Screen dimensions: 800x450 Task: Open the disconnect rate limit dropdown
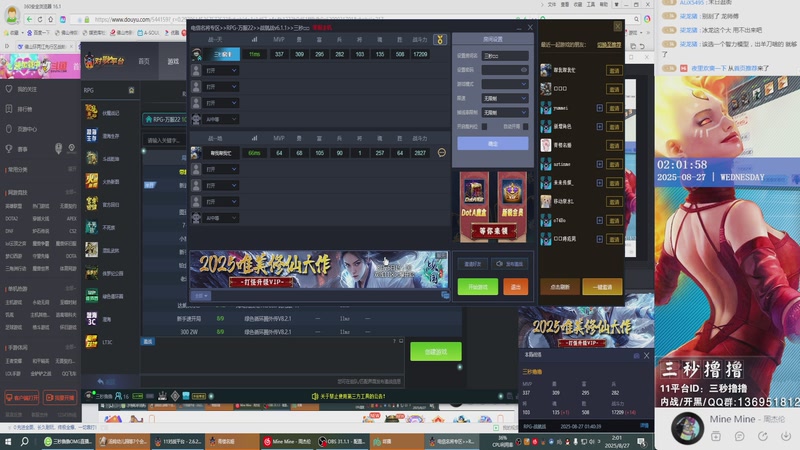click(505, 112)
